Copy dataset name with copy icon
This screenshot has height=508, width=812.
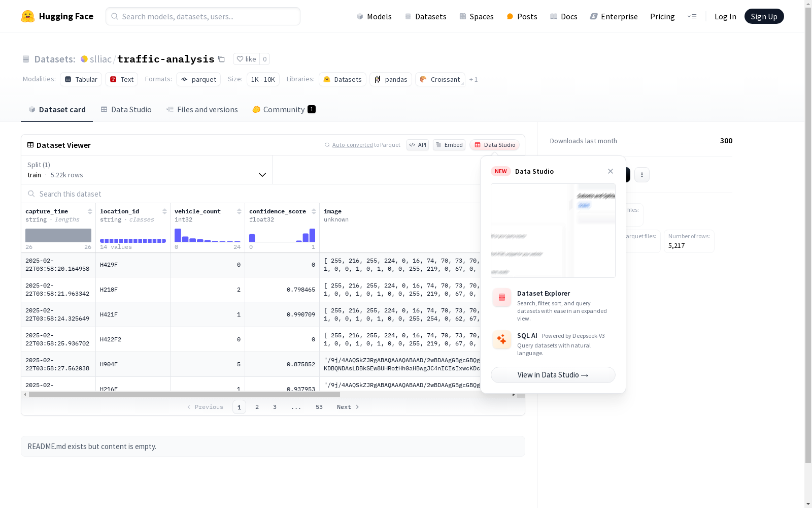pyautogui.click(x=221, y=59)
